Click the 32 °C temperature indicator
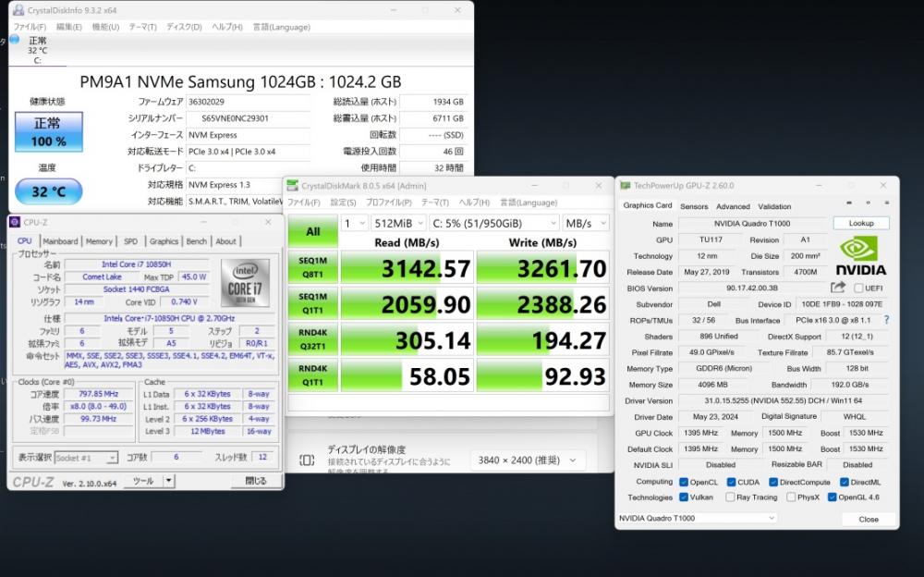The width and height of the screenshot is (924, 577). [x=48, y=191]
